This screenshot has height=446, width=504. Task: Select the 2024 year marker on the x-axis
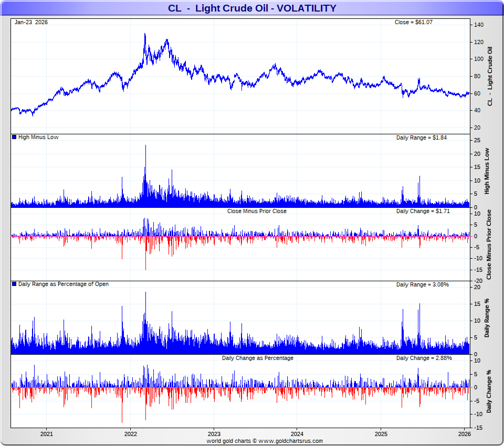297,434
